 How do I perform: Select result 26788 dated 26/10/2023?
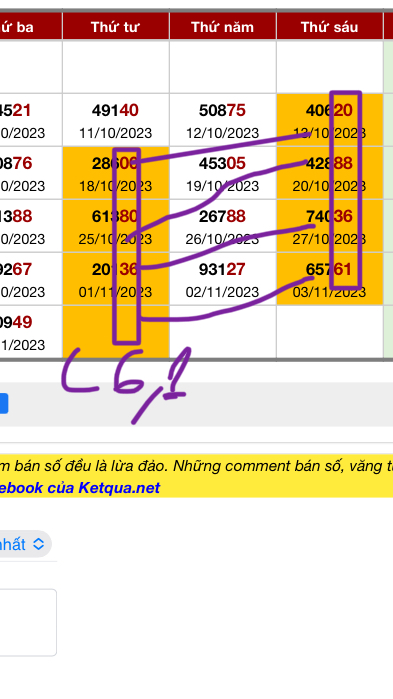pos(223,226)
